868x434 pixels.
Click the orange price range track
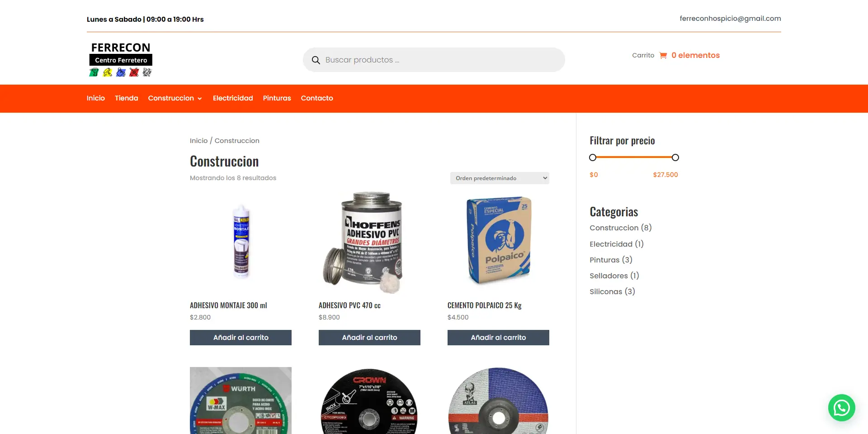pyautogui.click(x=634, y=157)
